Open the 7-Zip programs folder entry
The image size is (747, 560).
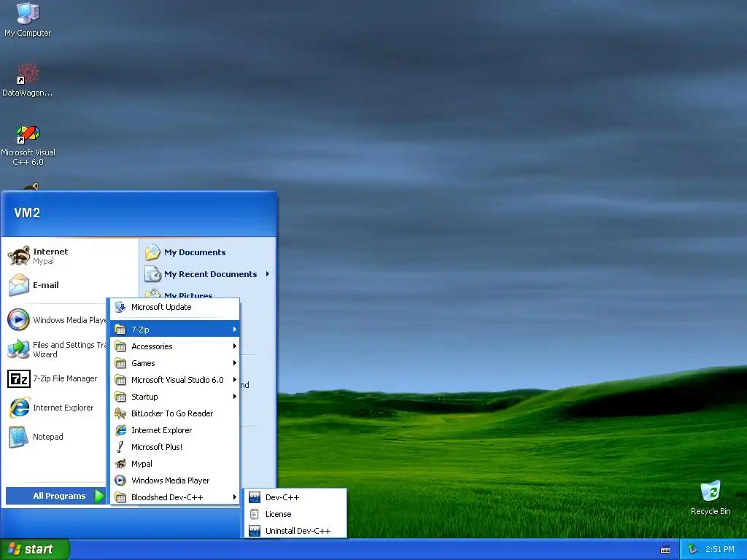(x=175, y=329)
